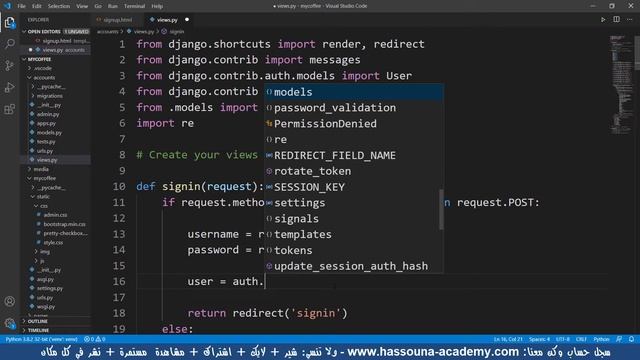Pick the signals suggestion

point(354,219)
